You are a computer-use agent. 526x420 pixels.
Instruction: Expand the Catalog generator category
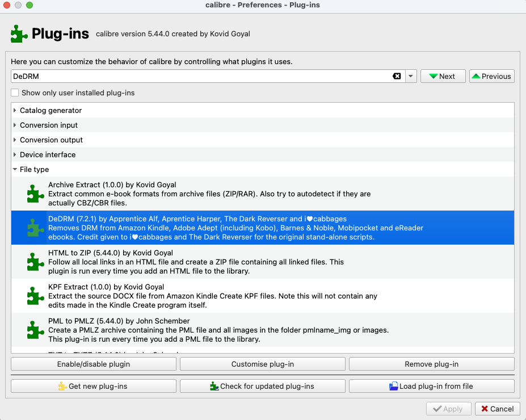point(15,111)
